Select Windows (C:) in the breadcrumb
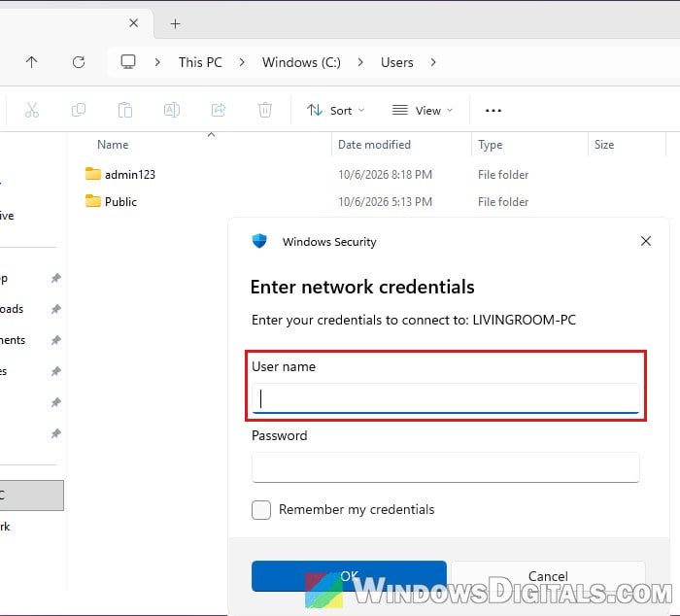This screenshot has width=680, height=616. click(x=301, y=62)
